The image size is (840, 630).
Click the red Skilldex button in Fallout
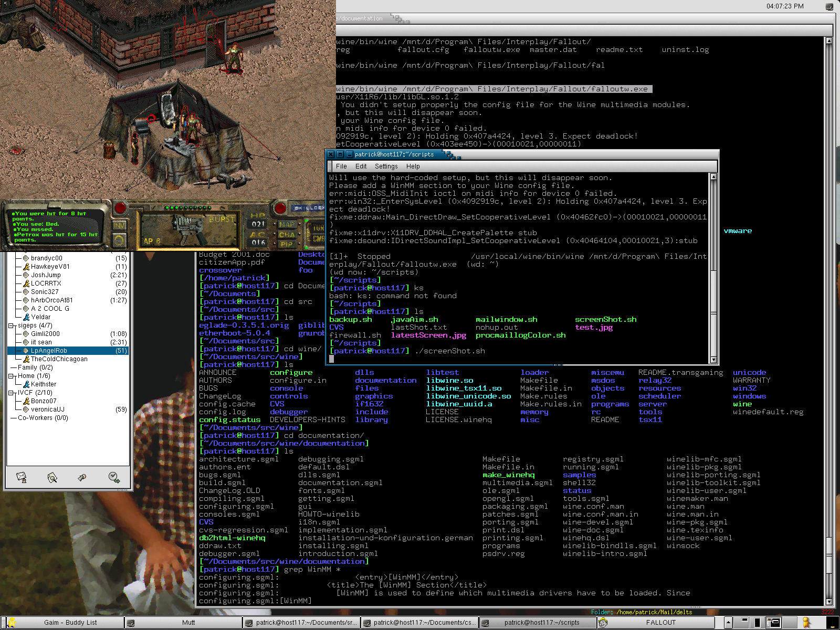280,208
